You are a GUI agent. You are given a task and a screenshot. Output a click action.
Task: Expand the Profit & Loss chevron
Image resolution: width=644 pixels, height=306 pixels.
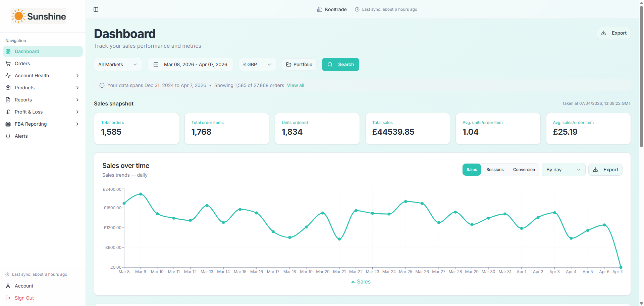pyautogui.click(x=77, y=112)
